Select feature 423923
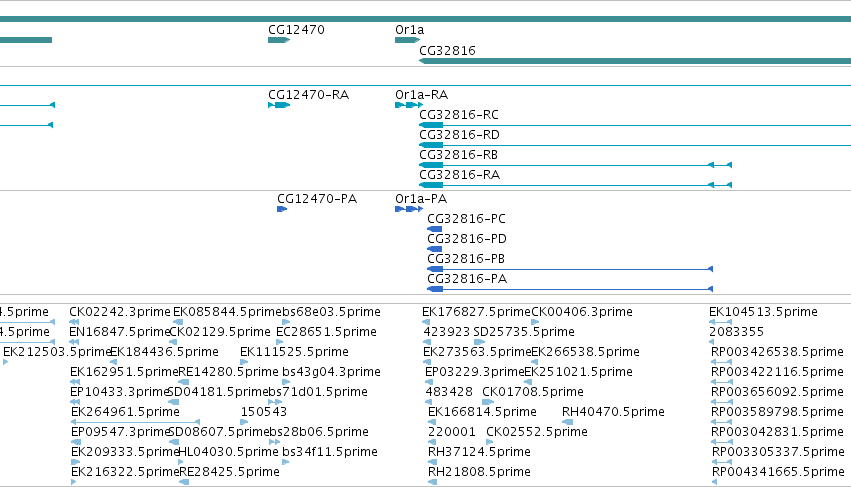Screen dimensions: 851x487 tap(446, 332)
